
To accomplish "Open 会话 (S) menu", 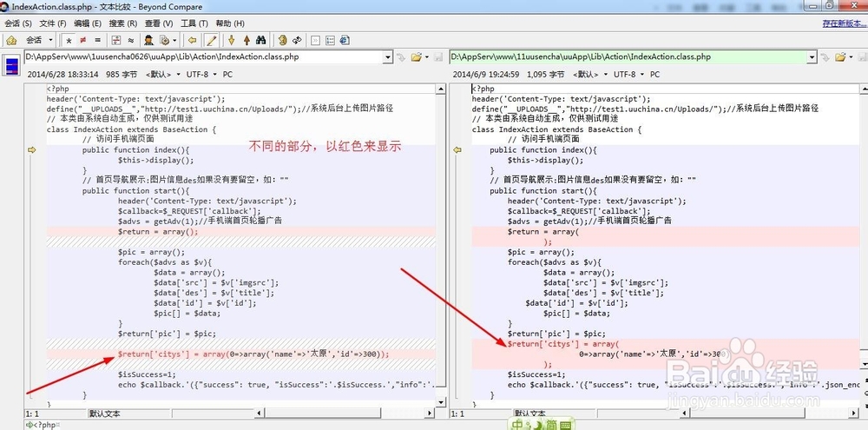I will 18,23.
